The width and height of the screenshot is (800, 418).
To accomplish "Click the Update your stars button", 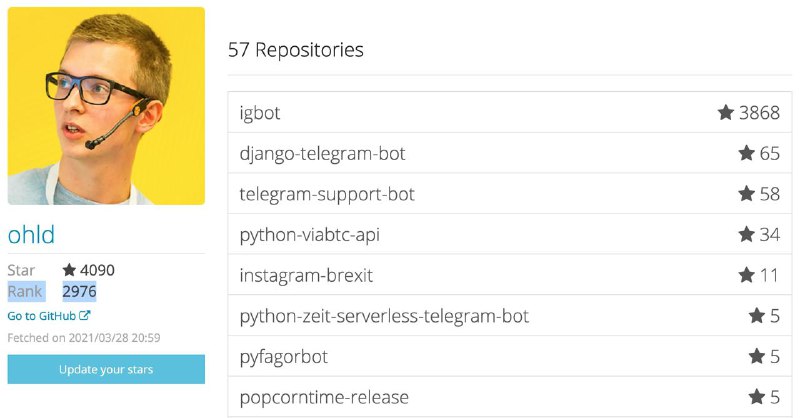I will (x=106, y=369).
